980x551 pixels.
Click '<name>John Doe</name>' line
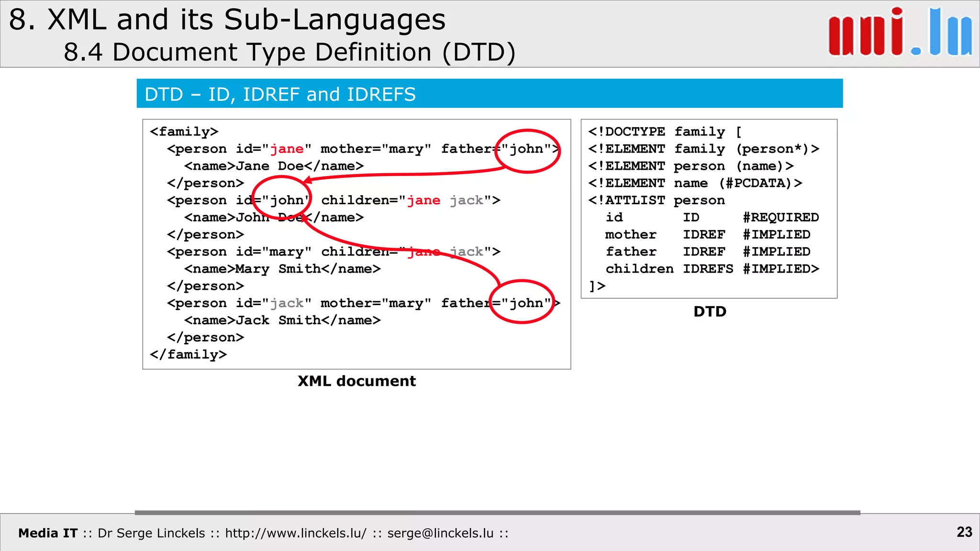274,217
